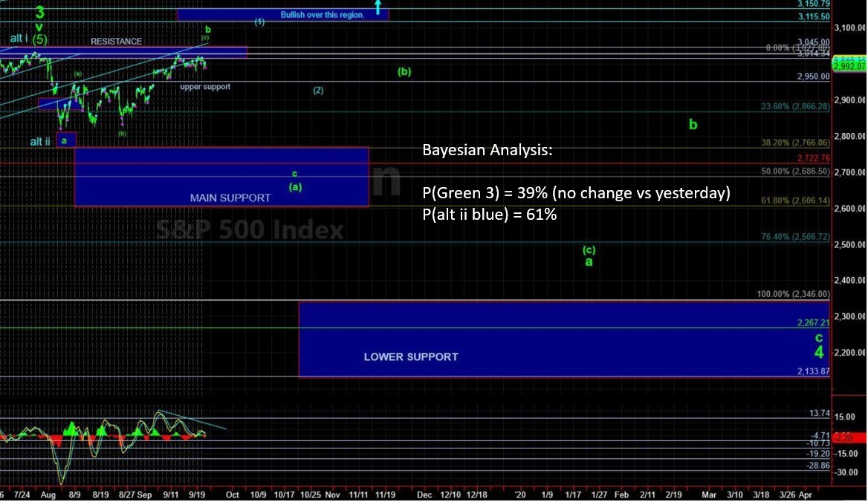Screen dimensions: 868x502
Task: Click the blue (1) wave label
Action: point(259,22)
